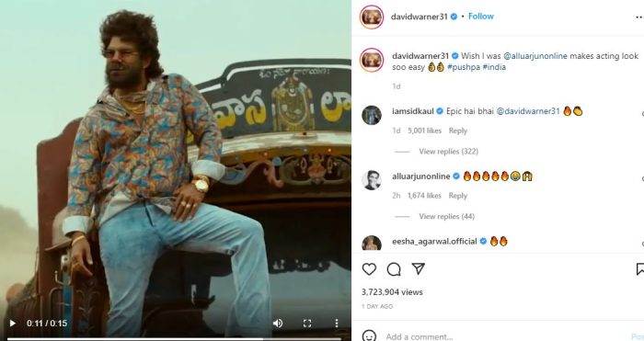This screenshot has width=644, height=341.
Task: Follow davidwarner31
Action: [481, 17]
